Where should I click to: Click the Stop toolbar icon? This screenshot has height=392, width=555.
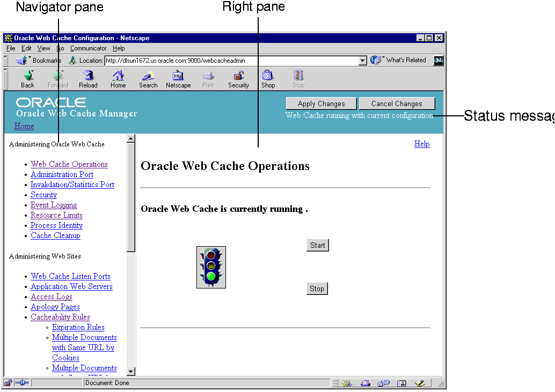tap(298, 75)
